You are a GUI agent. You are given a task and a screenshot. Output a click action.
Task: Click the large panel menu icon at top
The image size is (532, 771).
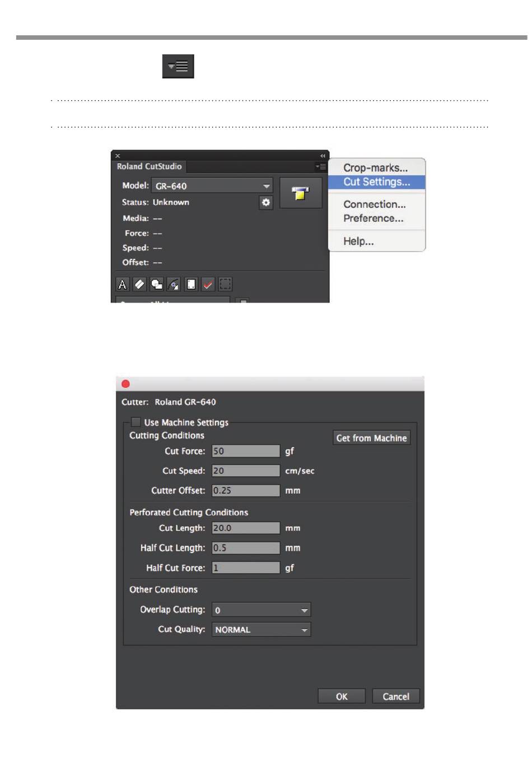(178, 66)
